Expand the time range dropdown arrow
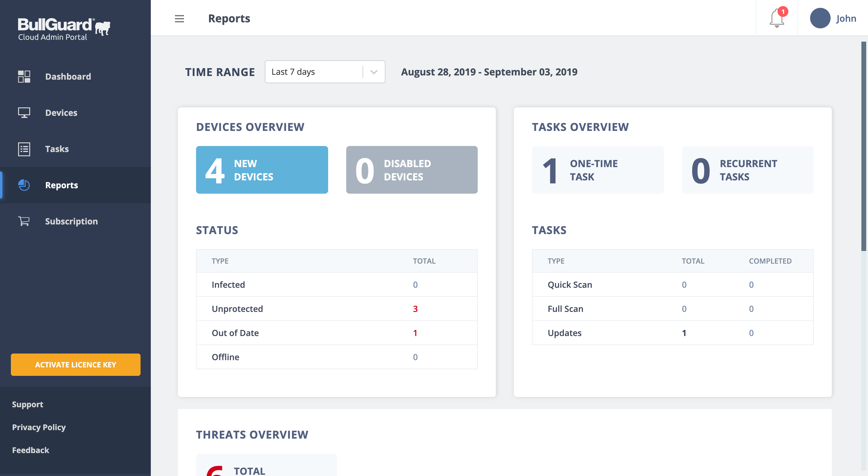 click(374, 72)
